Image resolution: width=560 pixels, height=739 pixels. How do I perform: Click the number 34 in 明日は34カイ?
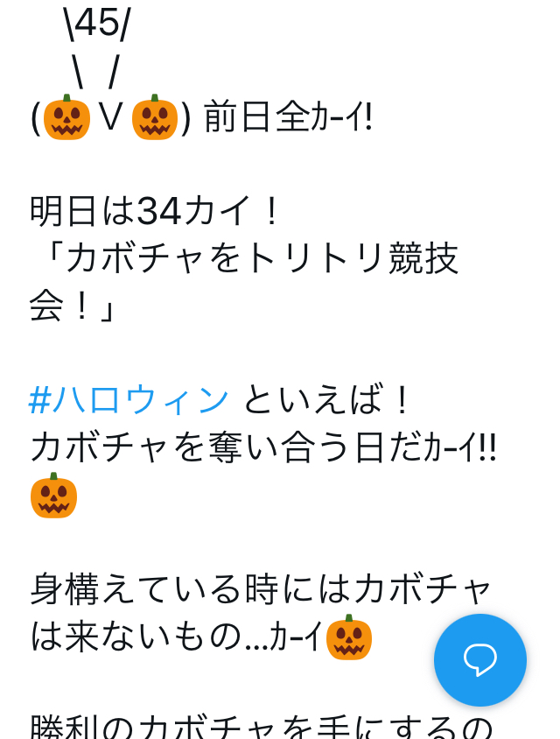(158, 212)
